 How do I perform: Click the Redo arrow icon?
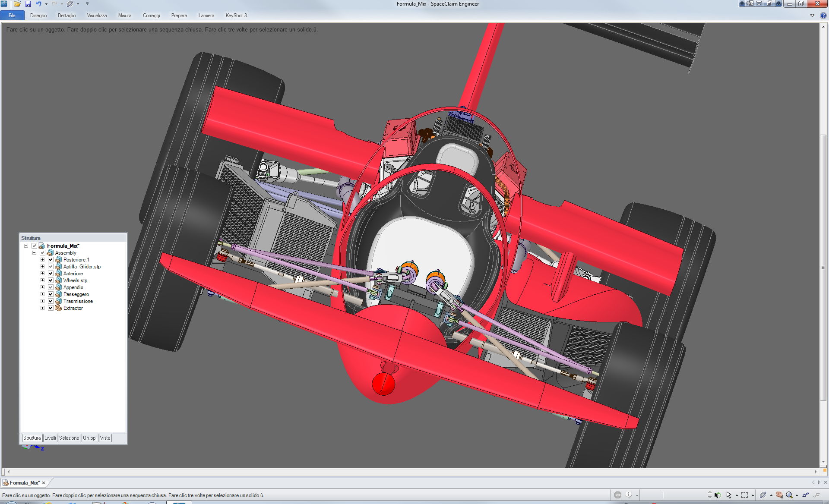pos(54,4)
